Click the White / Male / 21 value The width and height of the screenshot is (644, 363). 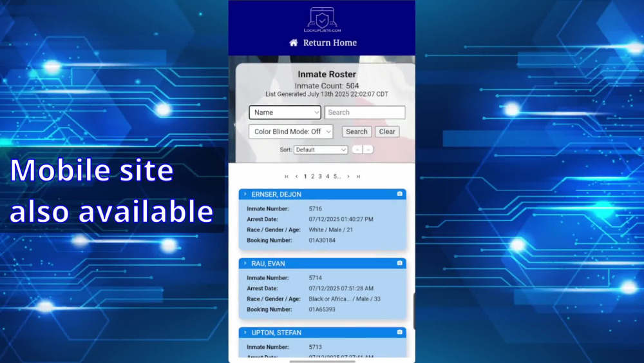330,230
